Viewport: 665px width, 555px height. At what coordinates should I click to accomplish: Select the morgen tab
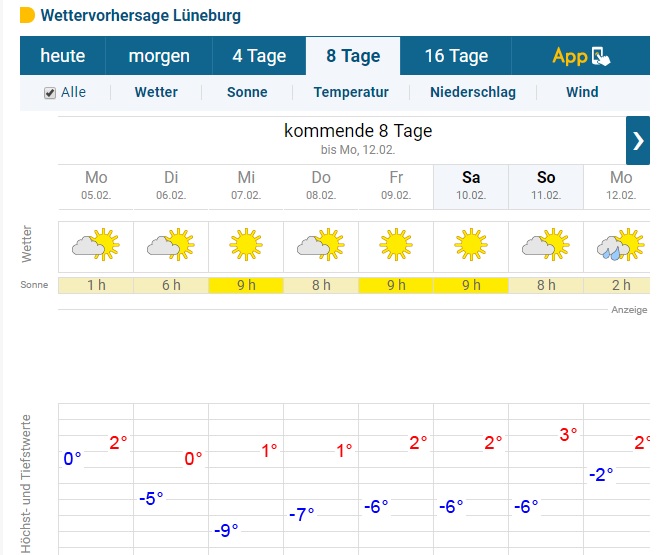point(159,56)
